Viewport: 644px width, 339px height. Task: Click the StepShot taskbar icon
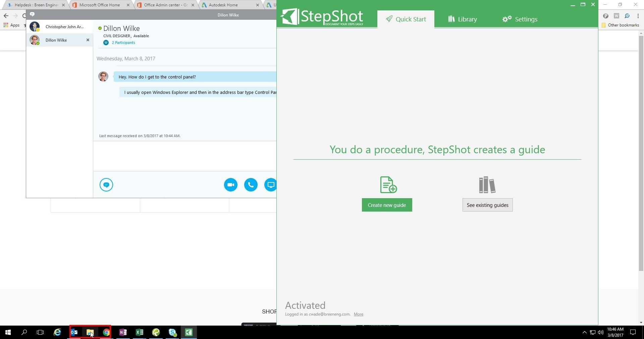click(189, 332)
